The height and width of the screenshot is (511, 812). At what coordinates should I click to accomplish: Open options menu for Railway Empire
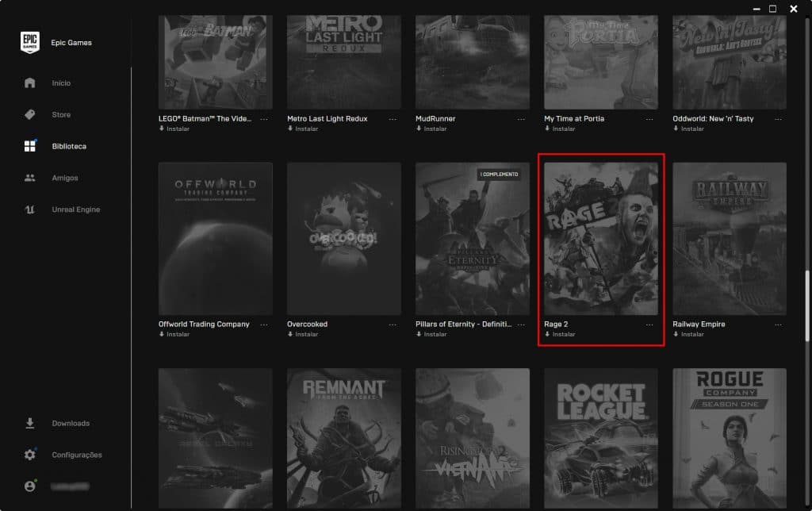[778, 325]
